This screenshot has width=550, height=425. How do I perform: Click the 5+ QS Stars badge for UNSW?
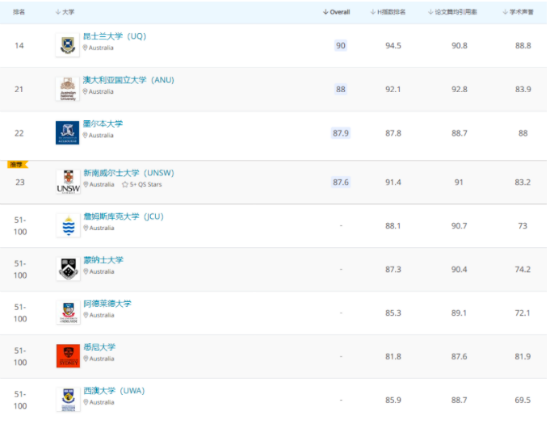(142, 184)
